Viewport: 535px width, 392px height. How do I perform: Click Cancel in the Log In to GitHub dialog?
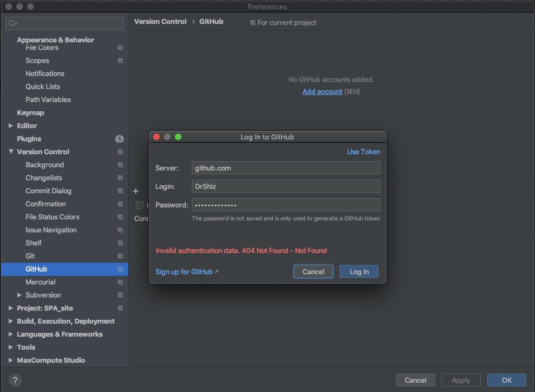313,271
